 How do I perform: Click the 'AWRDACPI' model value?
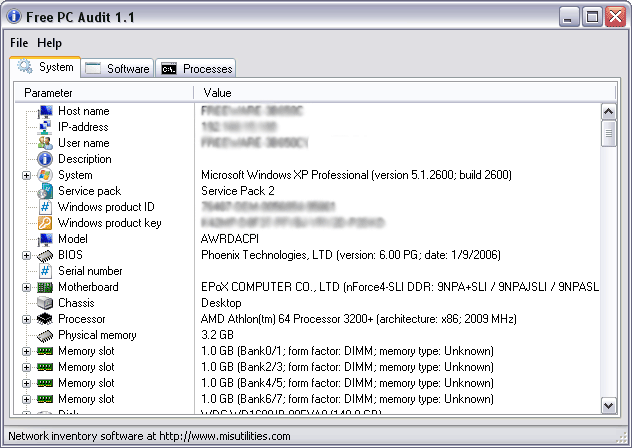[x=230, y=239]
